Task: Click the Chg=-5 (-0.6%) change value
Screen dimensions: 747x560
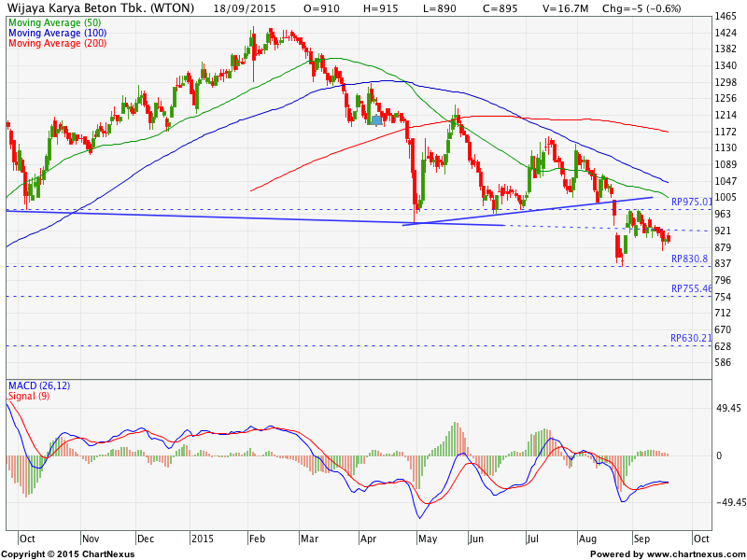Action: point(641,8)
